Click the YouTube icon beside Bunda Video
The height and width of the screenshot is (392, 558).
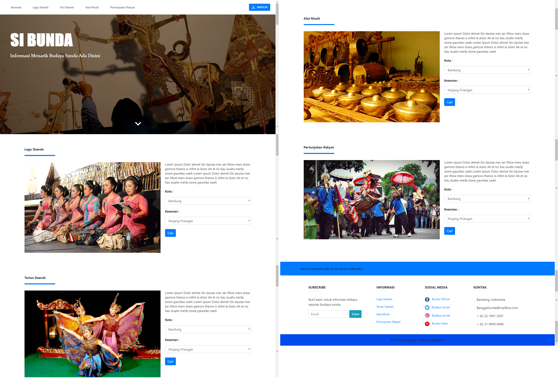(x=427, y=324)
